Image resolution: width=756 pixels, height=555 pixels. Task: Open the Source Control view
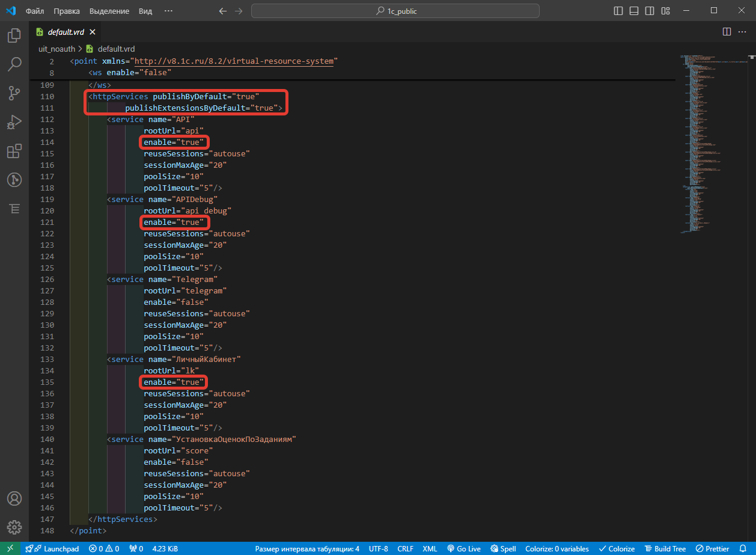tap(14, 93)
